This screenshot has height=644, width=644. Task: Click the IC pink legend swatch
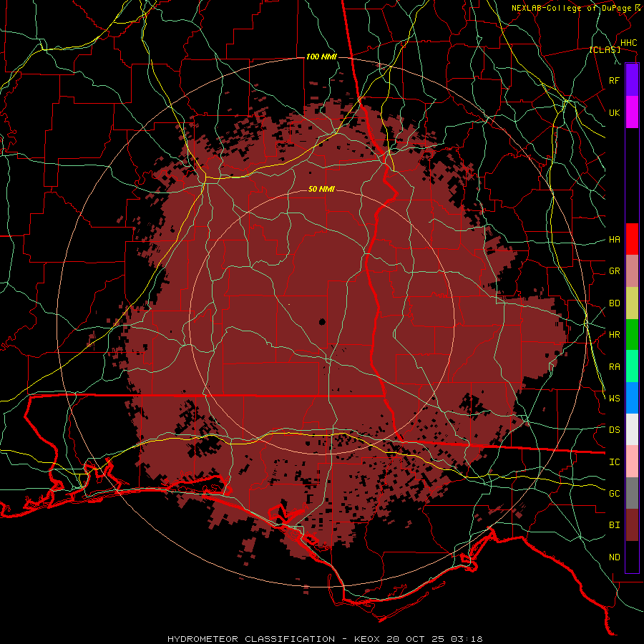(632, 462)
